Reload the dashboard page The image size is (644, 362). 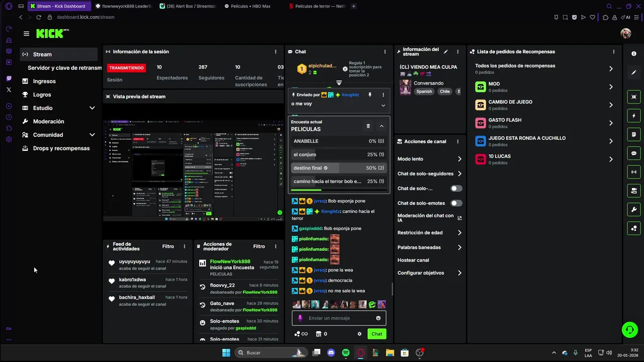tap(39, 17)
